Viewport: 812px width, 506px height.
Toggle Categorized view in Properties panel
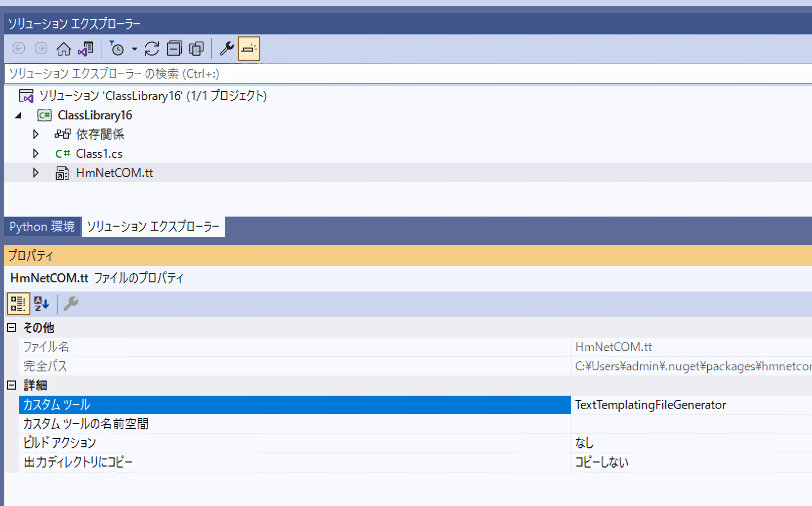(18, 304)
